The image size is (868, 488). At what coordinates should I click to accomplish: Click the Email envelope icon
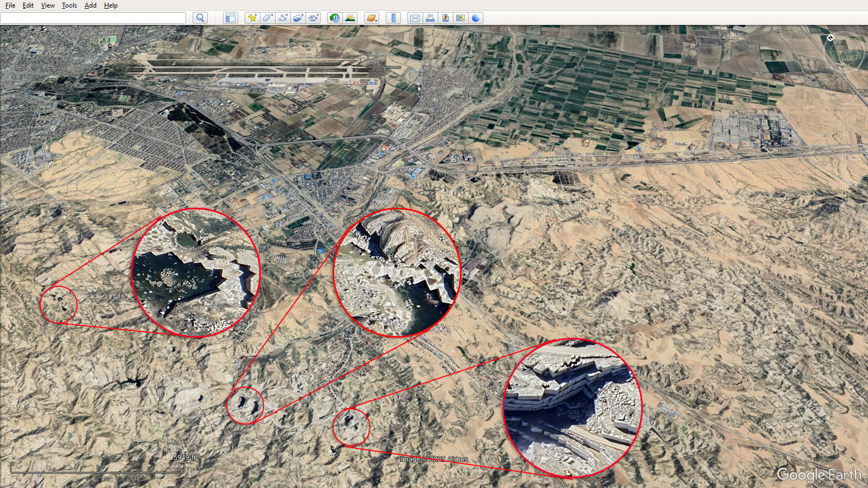coord(415,18)
